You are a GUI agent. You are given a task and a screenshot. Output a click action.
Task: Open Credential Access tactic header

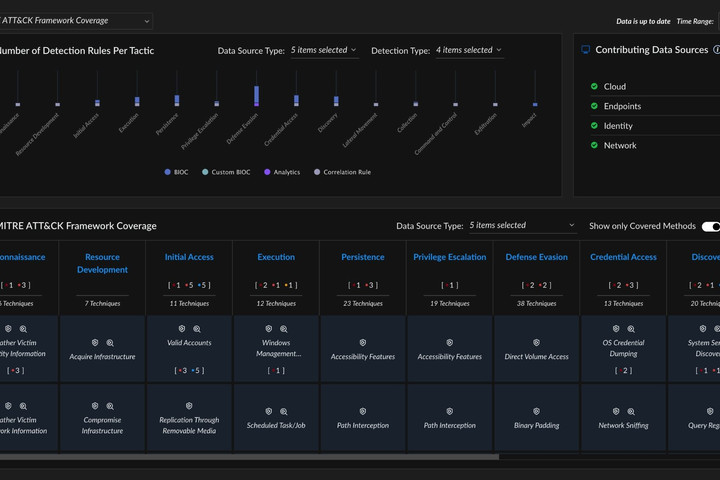point(623,257)
